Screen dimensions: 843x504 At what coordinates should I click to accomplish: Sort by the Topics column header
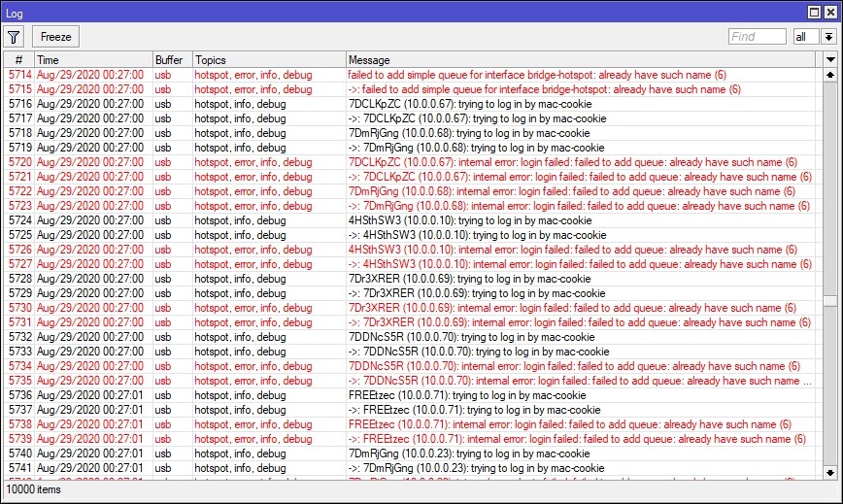[269, 59]
